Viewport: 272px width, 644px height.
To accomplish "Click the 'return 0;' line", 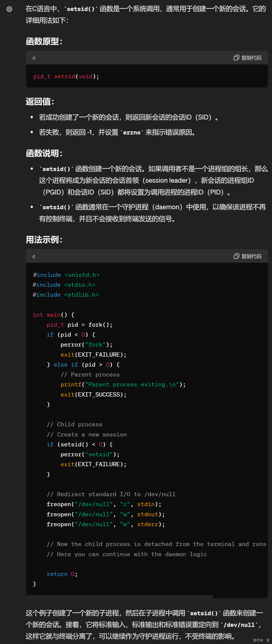I will point(62,574).
